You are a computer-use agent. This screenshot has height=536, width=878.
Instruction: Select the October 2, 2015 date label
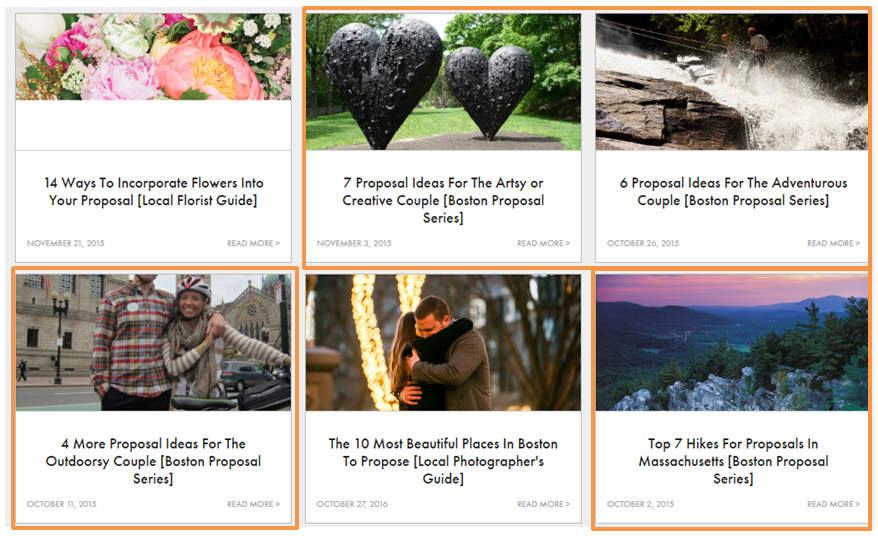(x=641, y=504)
